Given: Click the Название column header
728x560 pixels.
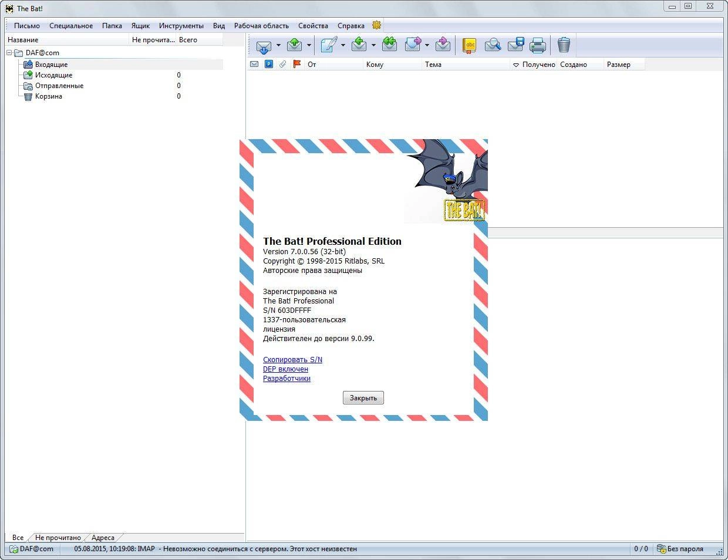Looking at the screenshot, I should click(67, 40).
